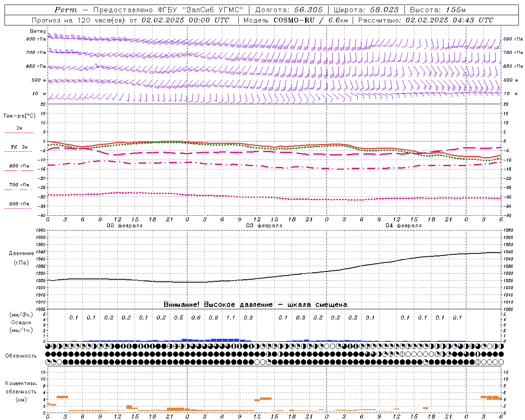Click the '0.9' precipitation amount value

(x=213, y=318)
